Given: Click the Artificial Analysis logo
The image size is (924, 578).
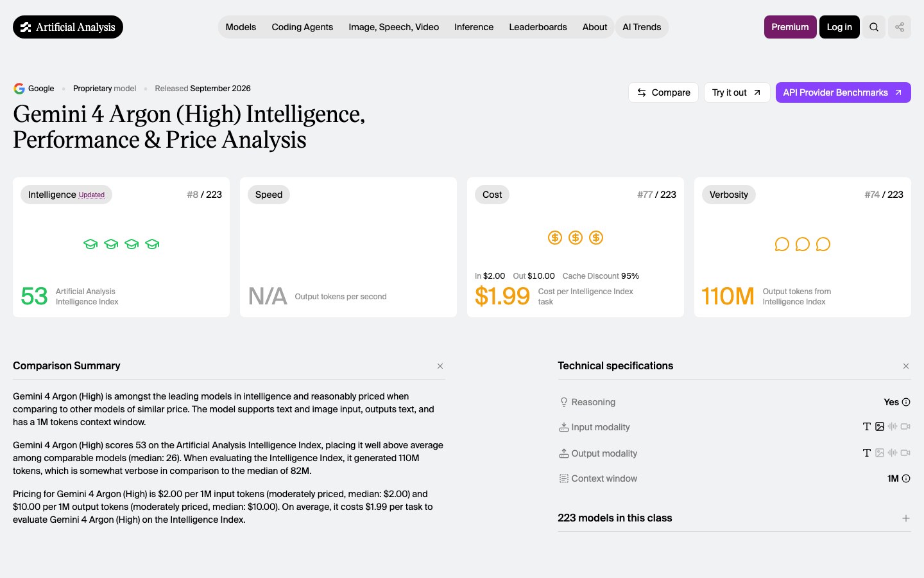Looking at the screenshot, I should pos(68,27).
